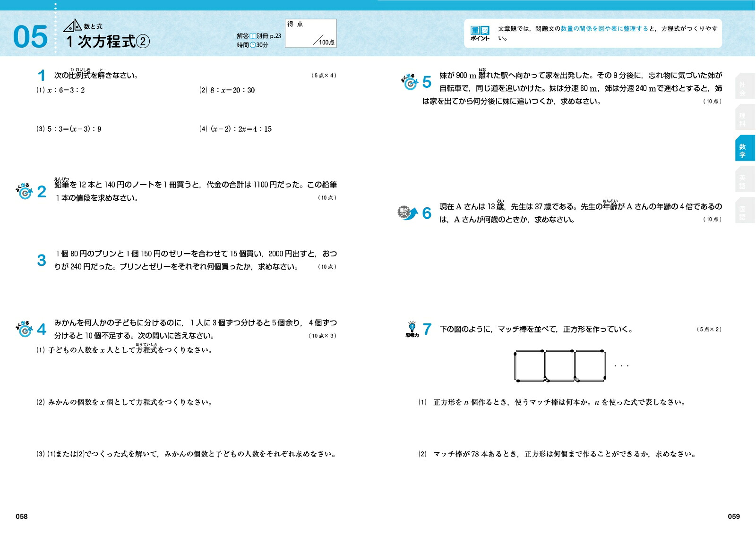Click sub-question (2) マッチ棒が78本あるとき

(558, 454)
